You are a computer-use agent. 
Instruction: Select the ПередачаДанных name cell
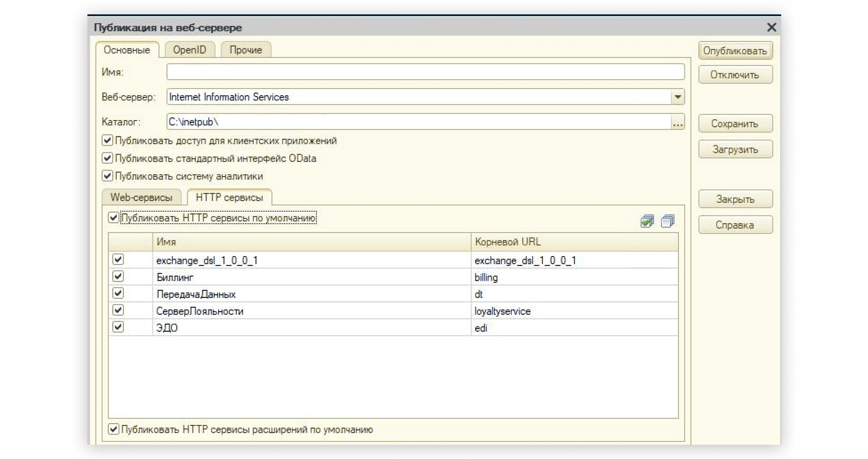pos(312,294)
